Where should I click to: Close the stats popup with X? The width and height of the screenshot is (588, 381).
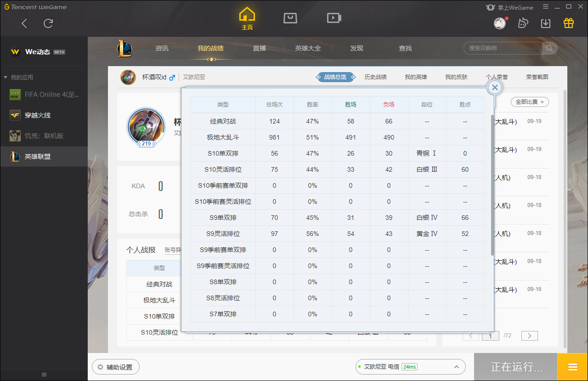coord(495,88)
